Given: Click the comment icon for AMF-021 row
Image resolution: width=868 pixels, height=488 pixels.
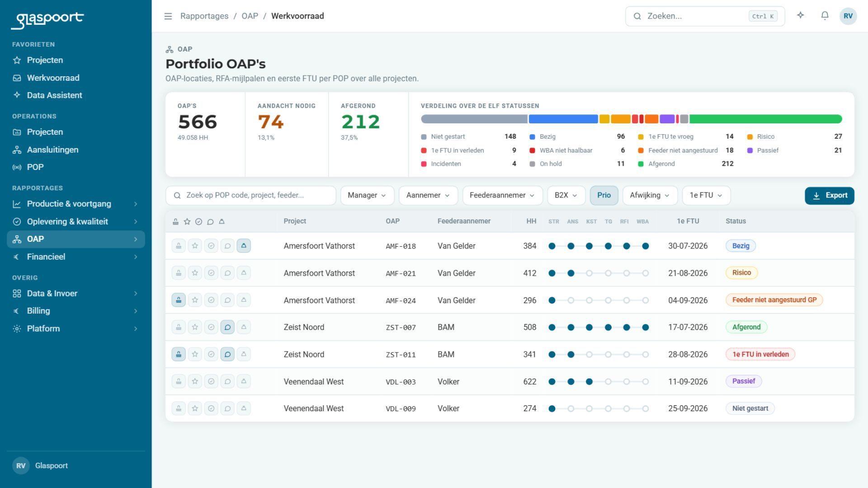Looking at the screenshot, I should (x=227, y=273).
